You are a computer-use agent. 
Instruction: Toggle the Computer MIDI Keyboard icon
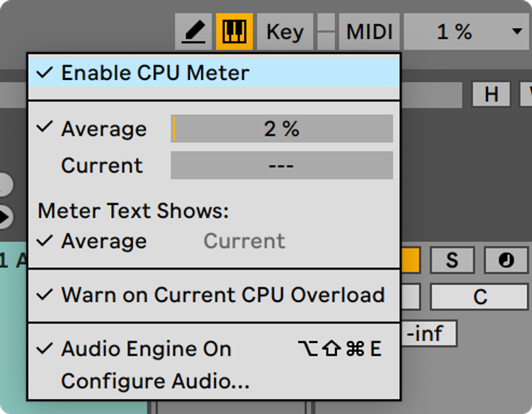tap(235, 31)
